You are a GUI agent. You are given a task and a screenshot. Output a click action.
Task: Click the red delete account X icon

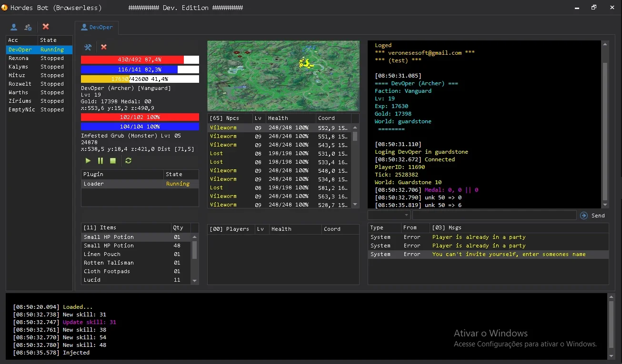[46, 27]
